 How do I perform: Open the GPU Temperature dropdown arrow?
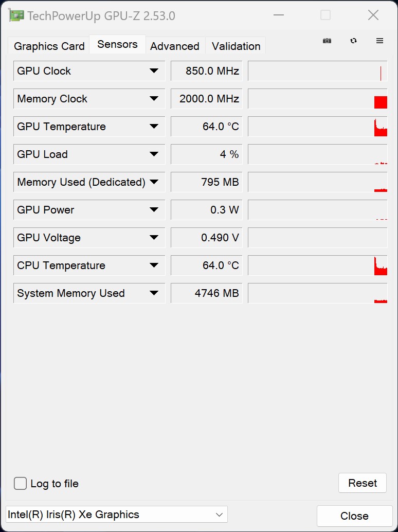(154, 127)
